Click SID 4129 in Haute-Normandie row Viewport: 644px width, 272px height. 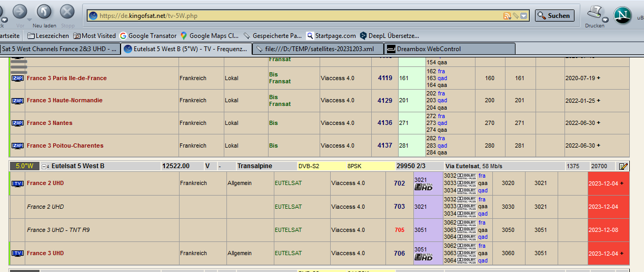pyautogui.click(x=385, y=100)
